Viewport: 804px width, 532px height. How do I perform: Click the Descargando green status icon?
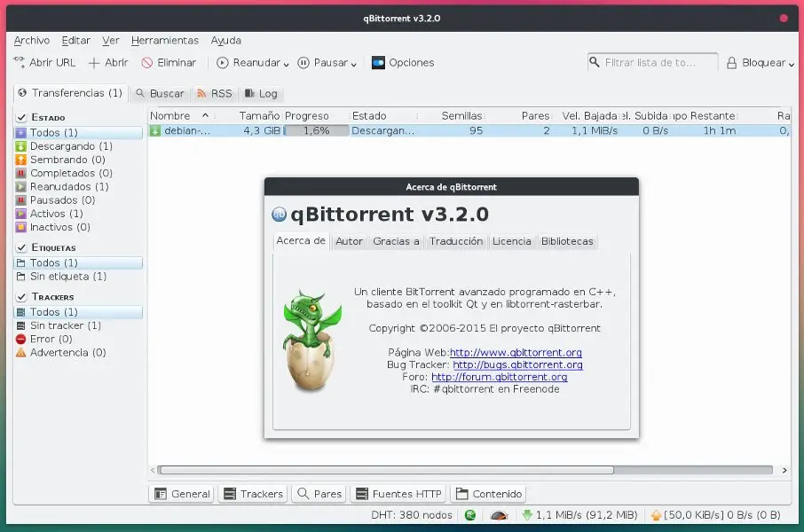click(x=20, y=146)
